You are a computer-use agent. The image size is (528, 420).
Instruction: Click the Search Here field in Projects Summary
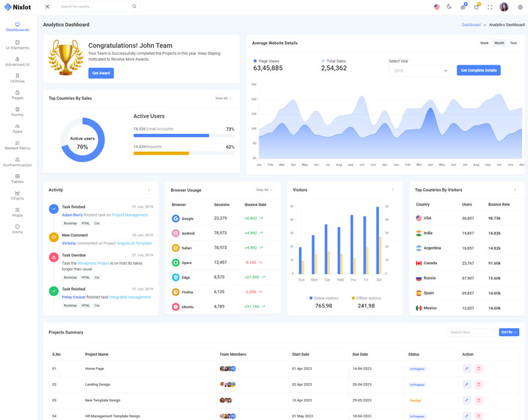click(470, 332)
